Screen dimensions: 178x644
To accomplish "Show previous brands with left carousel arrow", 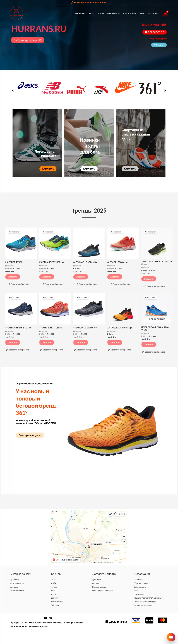I will pos(13,90).
